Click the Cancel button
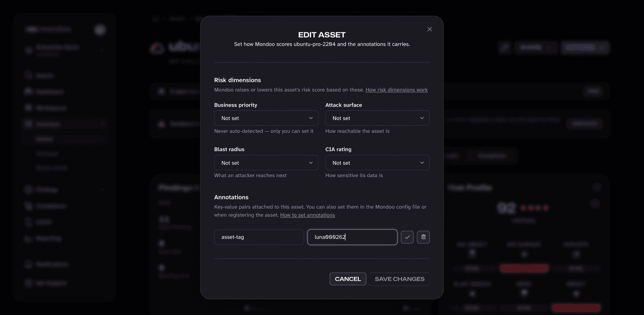Screen dimensions: 644x315 348,279
